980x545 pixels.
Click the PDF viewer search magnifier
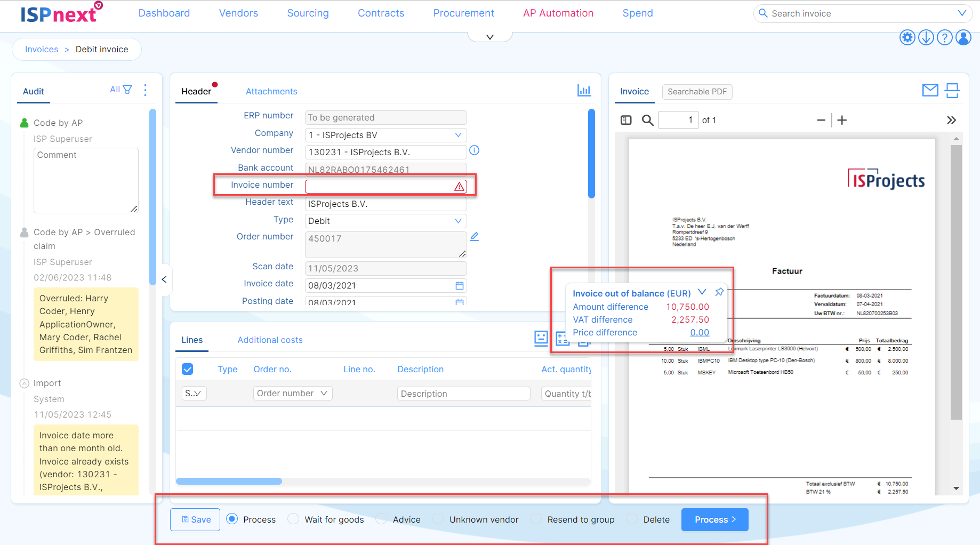(x=648, y=121)
